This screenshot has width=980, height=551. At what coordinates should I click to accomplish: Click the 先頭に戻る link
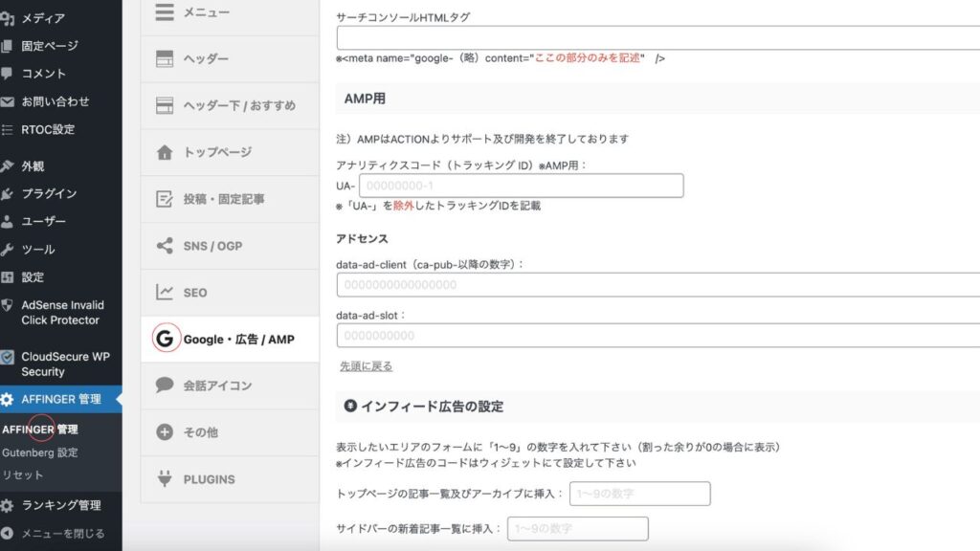click(x=366, y=366)
